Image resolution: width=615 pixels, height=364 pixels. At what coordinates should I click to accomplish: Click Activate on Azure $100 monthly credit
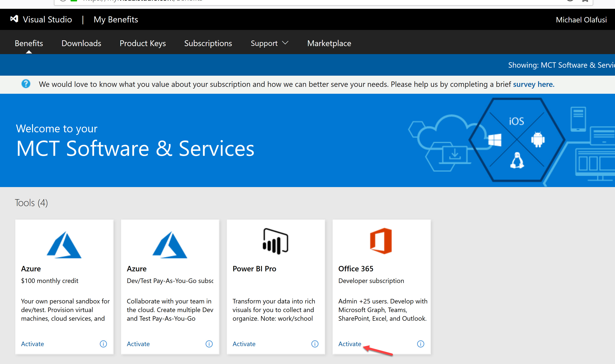pyautogui.click(x=33, y=344)
